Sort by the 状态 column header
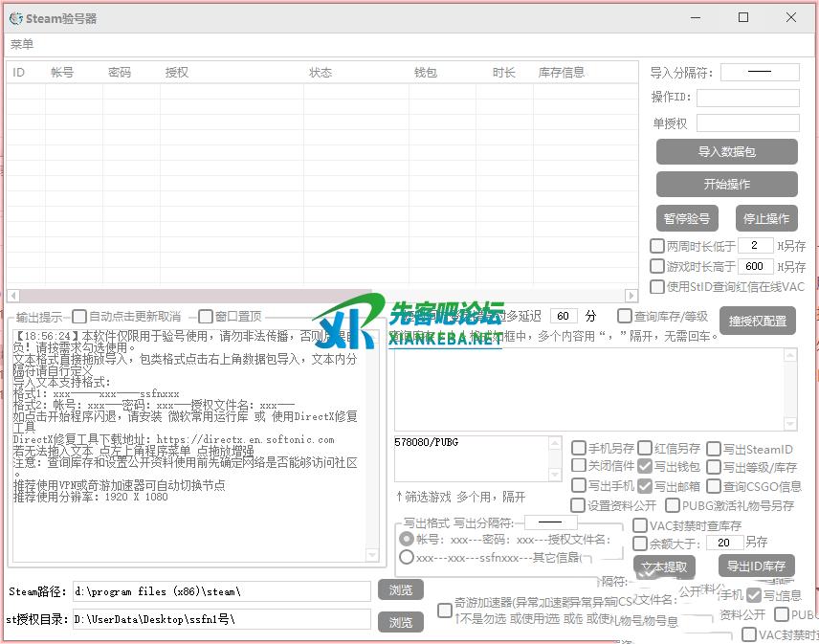 (321, 73)
